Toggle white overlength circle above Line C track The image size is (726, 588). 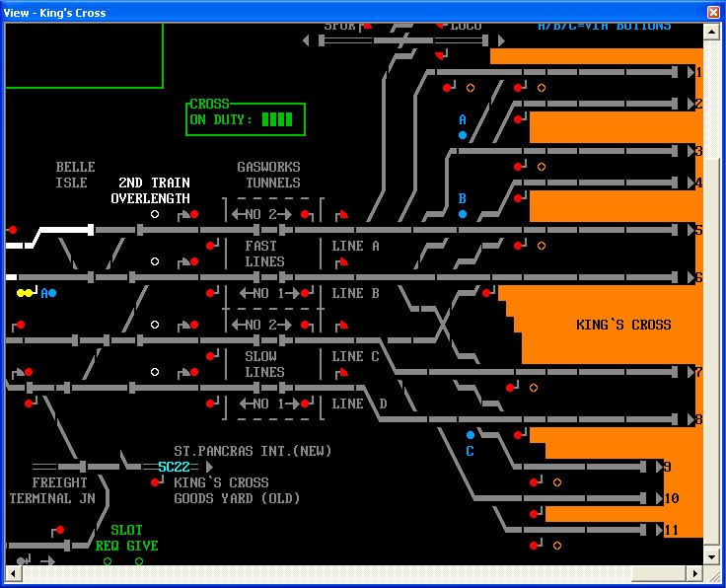(x=155, y=325)
